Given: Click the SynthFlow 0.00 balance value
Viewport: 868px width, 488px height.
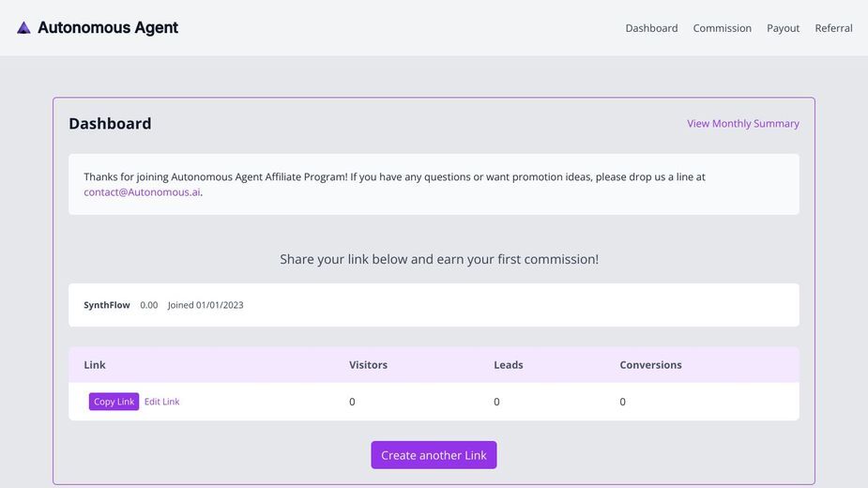Looking at the screenshot, I should 149,305.
